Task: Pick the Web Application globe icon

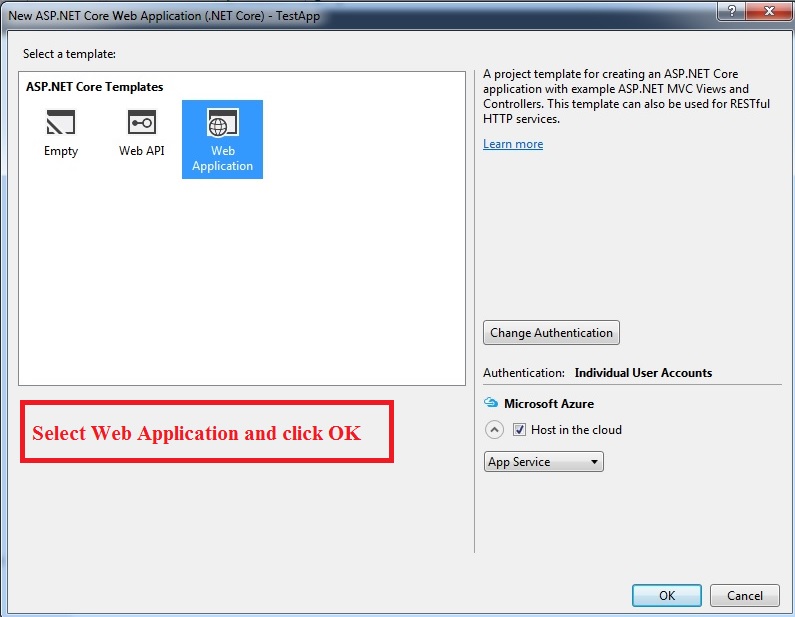Action: tap(222, 123)
